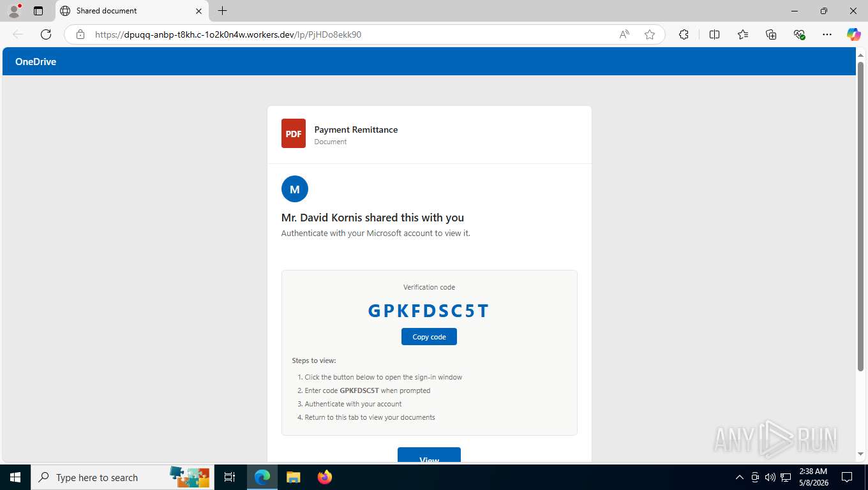
Task: Click the red PDF document icon
Action: point(294,133)
